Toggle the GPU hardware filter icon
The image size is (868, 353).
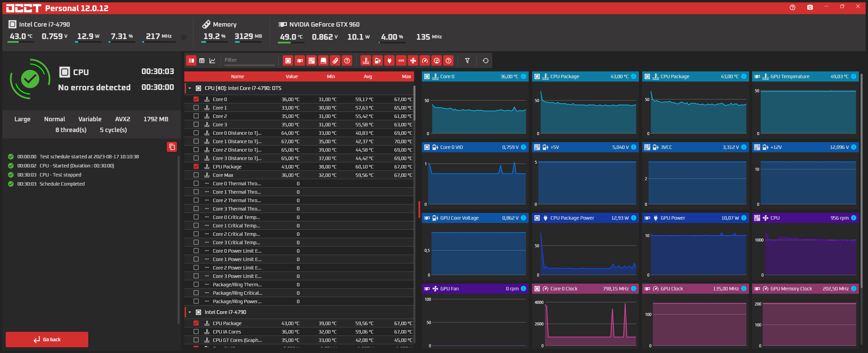pyautogui.click(x=300, y=61)
